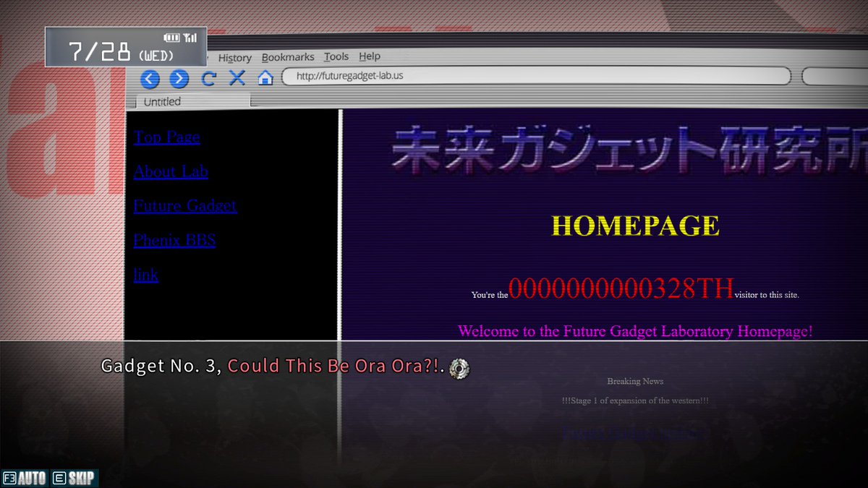Click the 'Could This Be Ora Ora?!' highlighted phrase

coord(333,366)
